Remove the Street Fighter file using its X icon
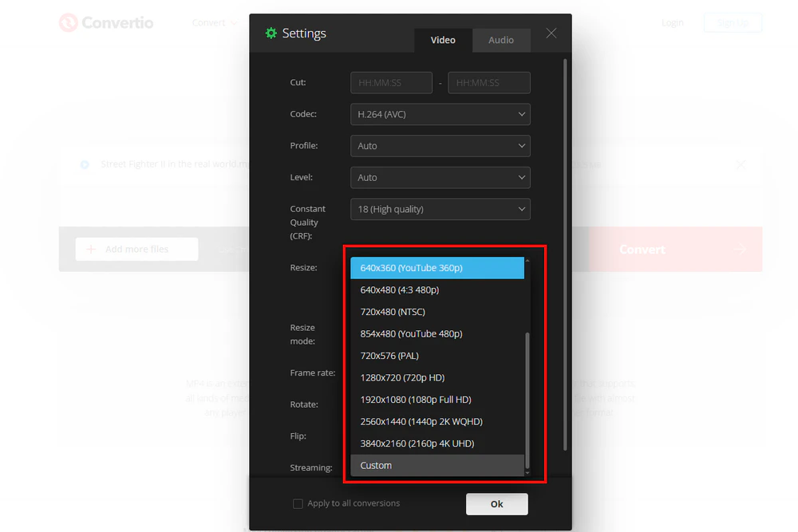This screenshot has width=798, height=532. click(741, 165)
